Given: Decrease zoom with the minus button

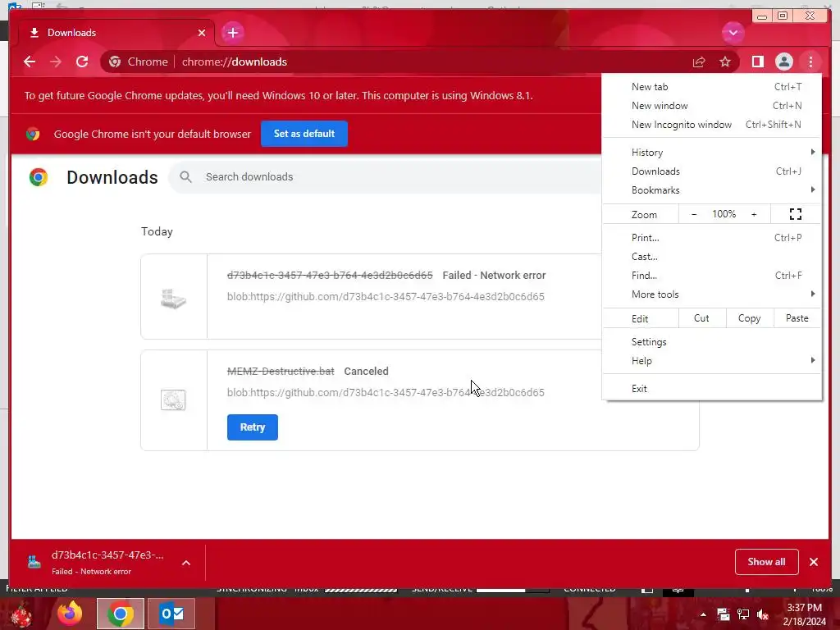Looking at the screenshot, I should tap(694, 214).
